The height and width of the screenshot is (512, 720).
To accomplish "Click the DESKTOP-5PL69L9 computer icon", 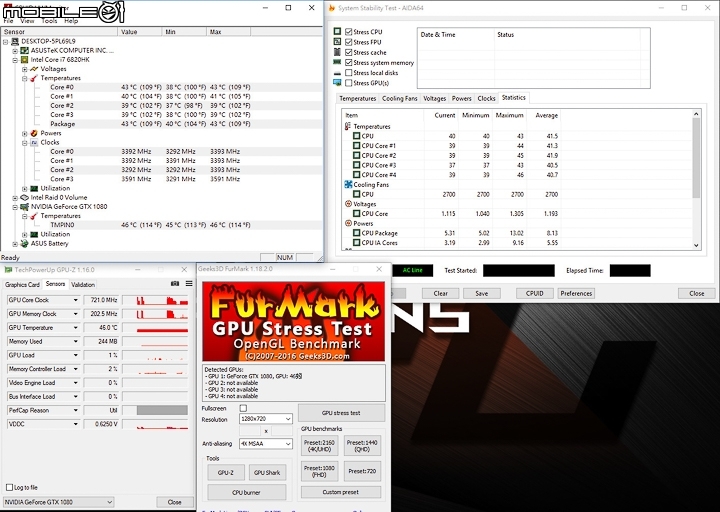I will (15, 41).
